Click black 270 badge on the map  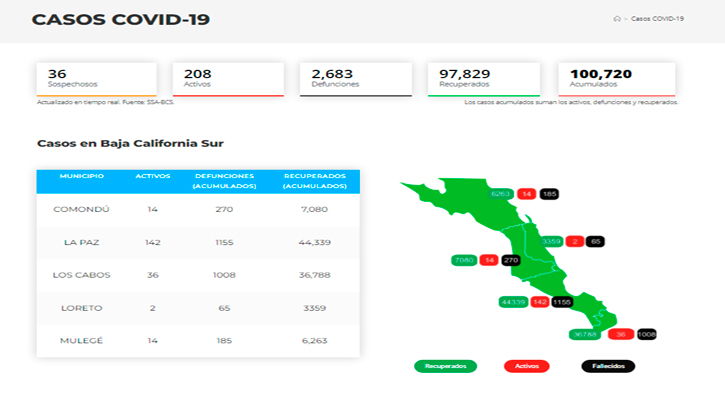(x=510, y=260)
